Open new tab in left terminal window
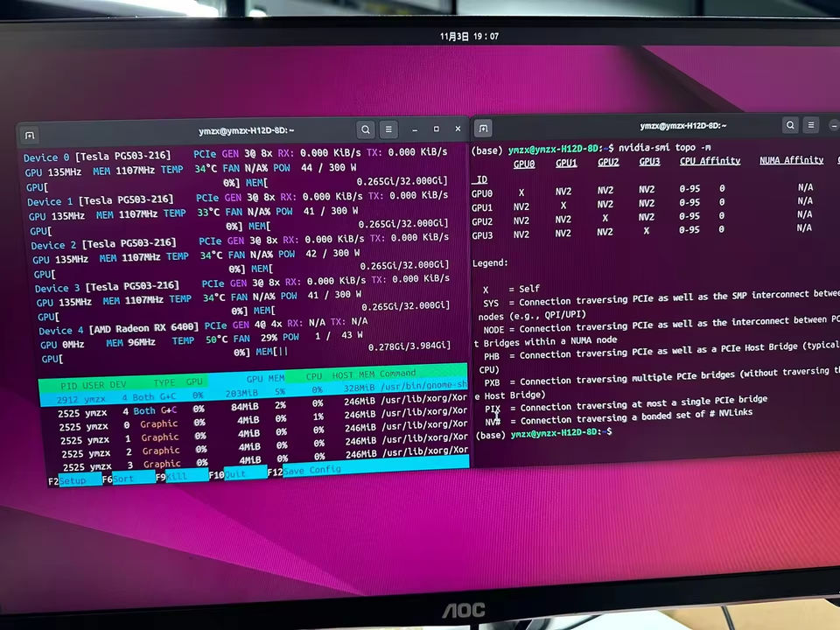This screenshot has height=630, width=840. [30, 135]
